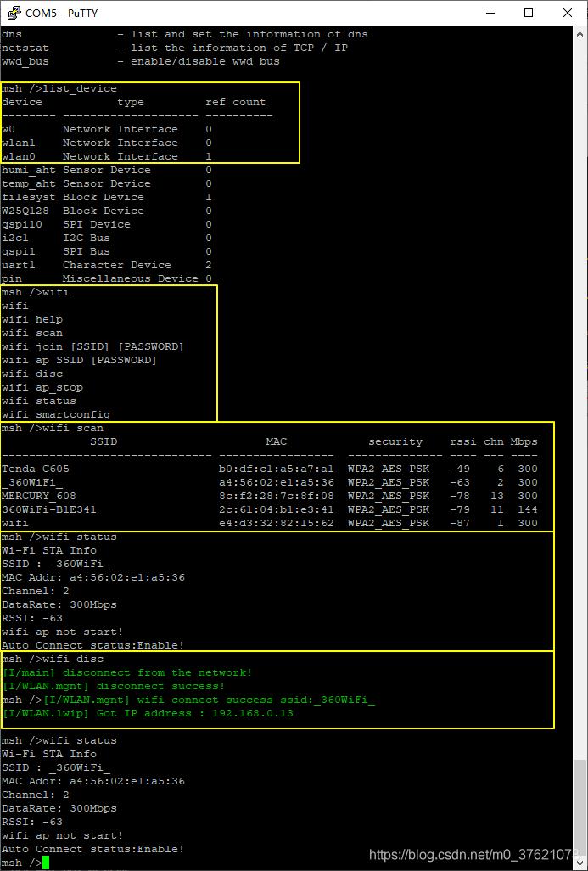Image resolution: width=588 pixels, height=871 pixels.
Task: Click MAC address '8c:f2:28:7c:8f:08'
Action: point(277,496)
